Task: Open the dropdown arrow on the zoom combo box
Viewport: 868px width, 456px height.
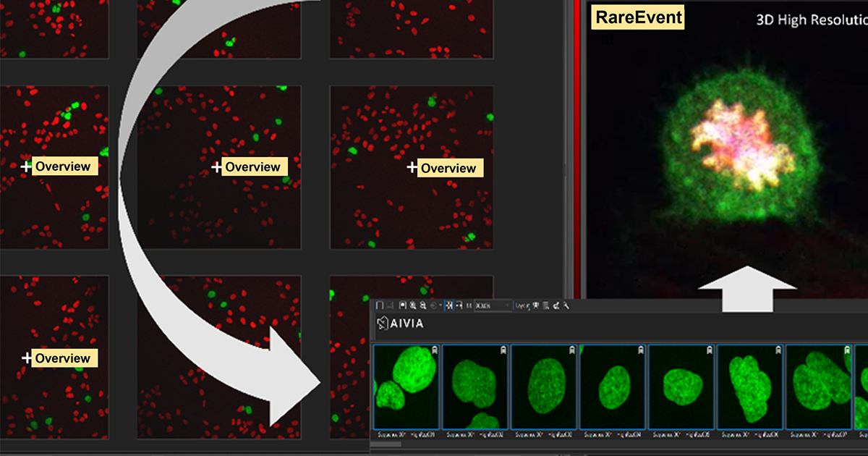Action: pos(509,305)
